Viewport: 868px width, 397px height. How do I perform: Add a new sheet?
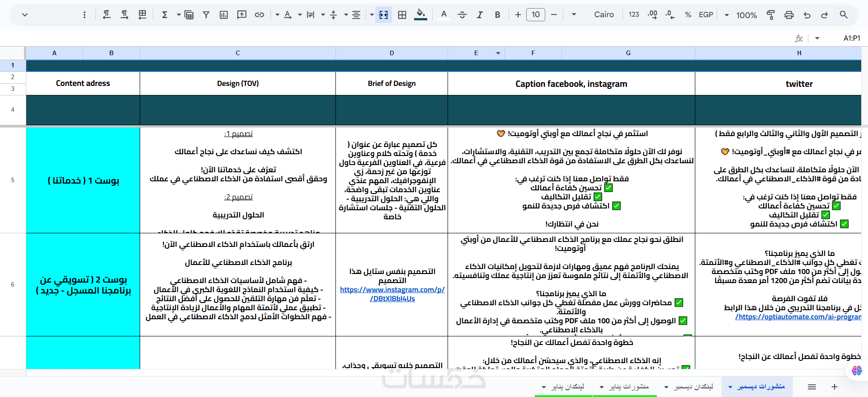coord(835,387)
